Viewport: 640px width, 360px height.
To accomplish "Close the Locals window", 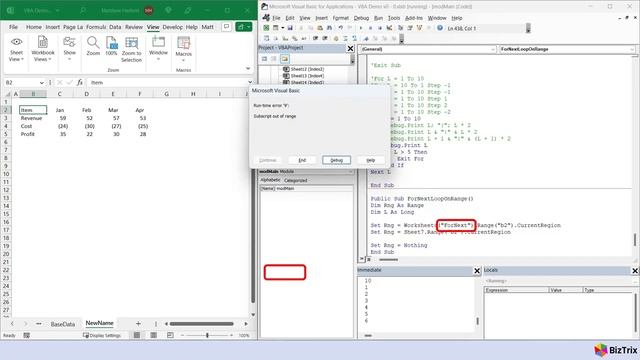I will click(635, 271).
